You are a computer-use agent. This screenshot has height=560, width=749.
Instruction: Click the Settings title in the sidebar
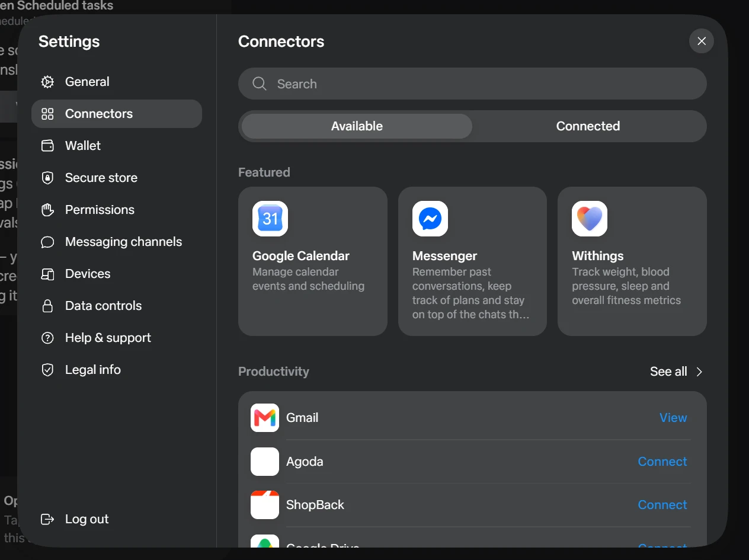point(69,41)
